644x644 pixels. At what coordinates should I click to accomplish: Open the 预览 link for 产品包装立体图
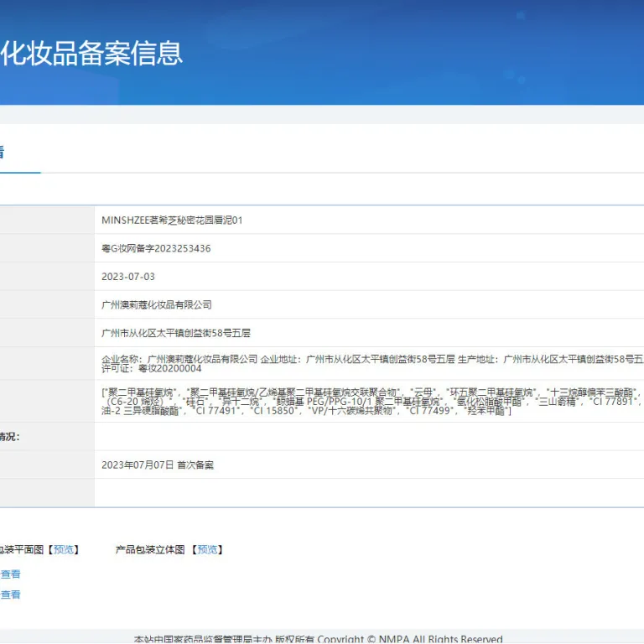point(207,549)
